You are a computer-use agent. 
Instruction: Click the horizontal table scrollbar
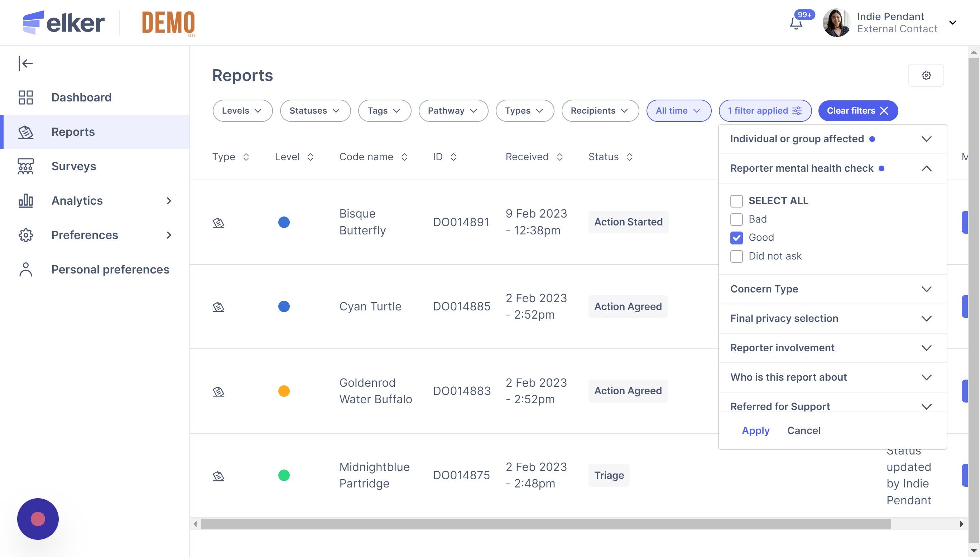pos(546,524)
